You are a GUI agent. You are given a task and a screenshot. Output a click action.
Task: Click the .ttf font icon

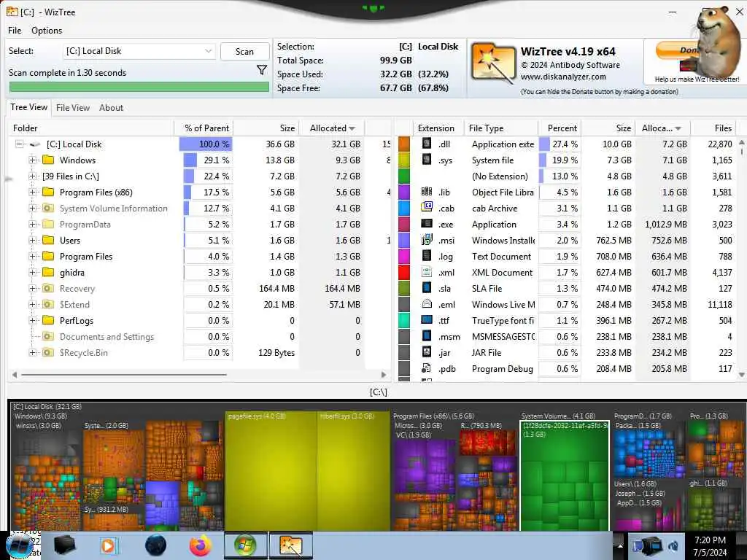coord(427,319)
